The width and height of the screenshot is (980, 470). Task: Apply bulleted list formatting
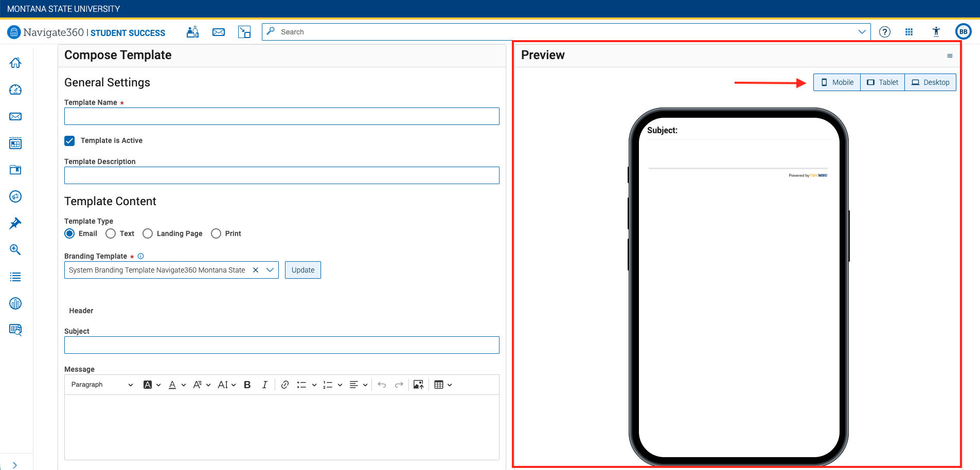[x=302, y=385]
